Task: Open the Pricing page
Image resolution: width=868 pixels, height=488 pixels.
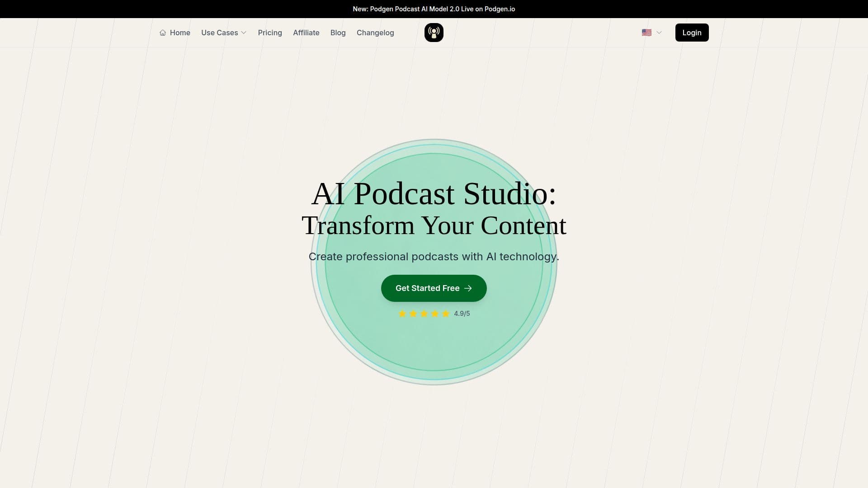Action: click(x=270, y=33)
